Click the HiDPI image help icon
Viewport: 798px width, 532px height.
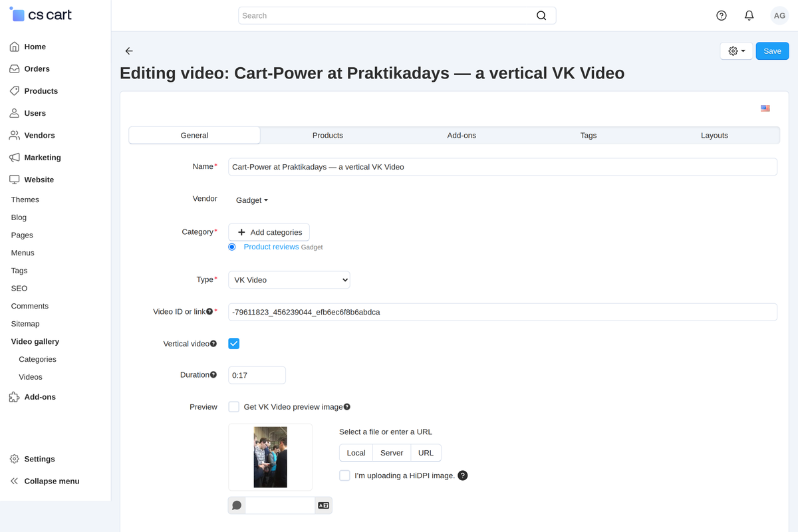pyautogui.click(x=463, y=475)
